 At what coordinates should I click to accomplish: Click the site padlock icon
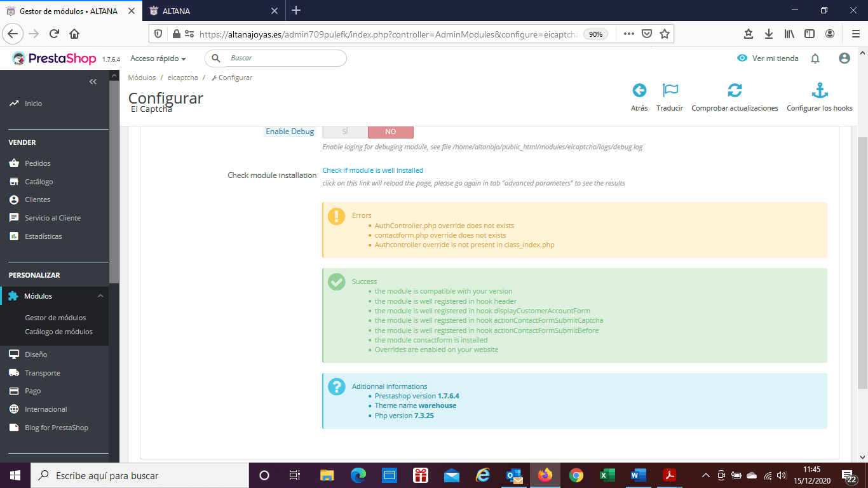176,34
